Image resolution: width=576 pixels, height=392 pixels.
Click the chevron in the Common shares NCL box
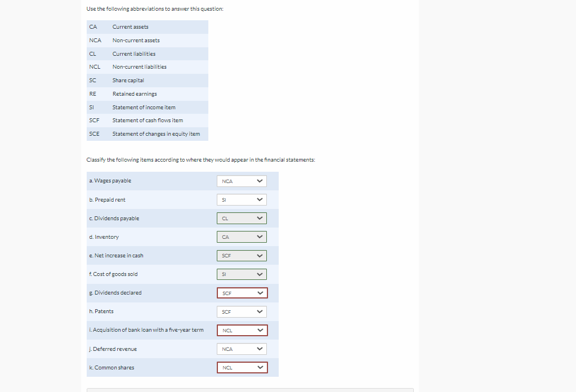click(x=260, y=367)
